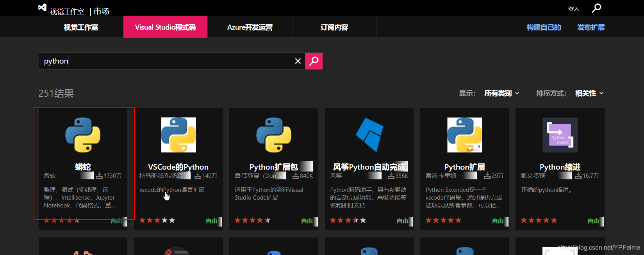The image size is (644, 255).
Task: Open the 蟒蛇 extension title
Action: tap(83, 167)
